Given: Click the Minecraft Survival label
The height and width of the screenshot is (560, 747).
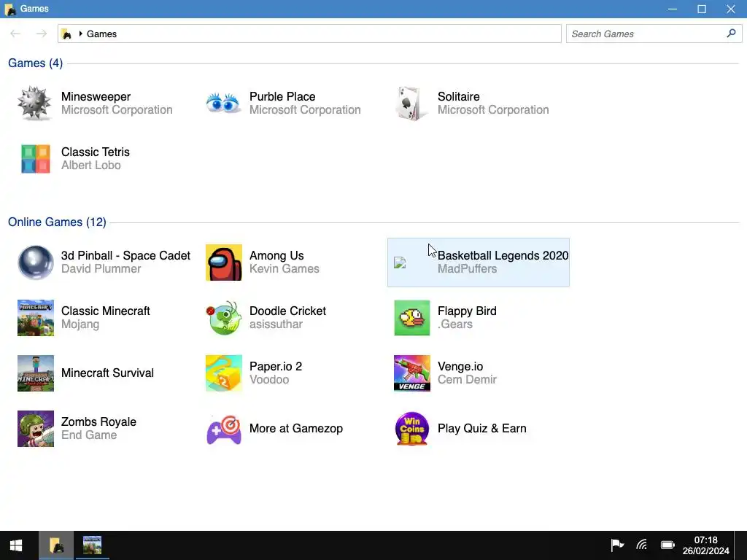Looking at the screenshot, I should [108, 373].
